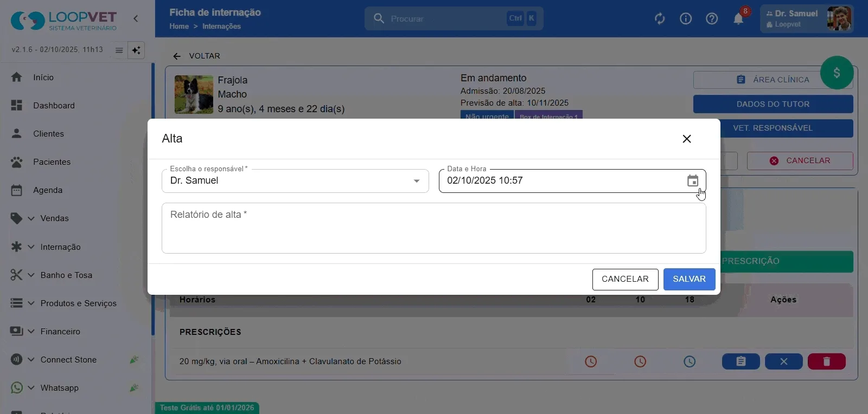This screenshot has width=868, height=414.
Task: Click the help question mark icon
Action: point(712,19)
